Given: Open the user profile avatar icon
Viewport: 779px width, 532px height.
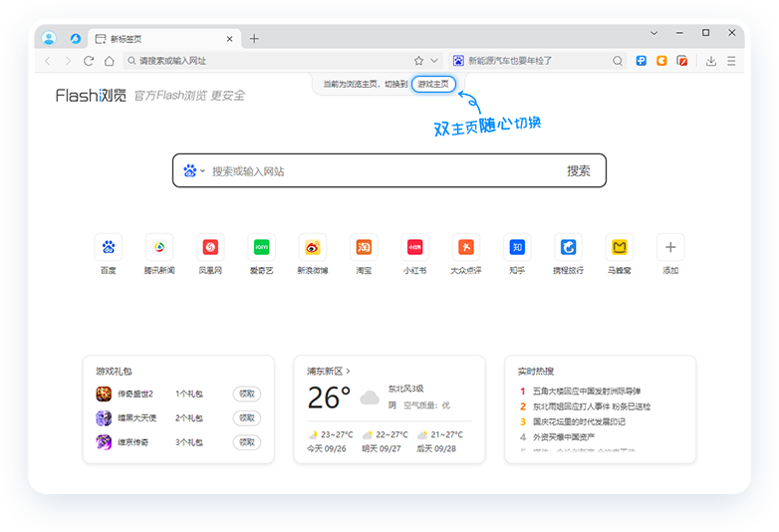Looking at the screenshot, I should click(x=49, y=38).
